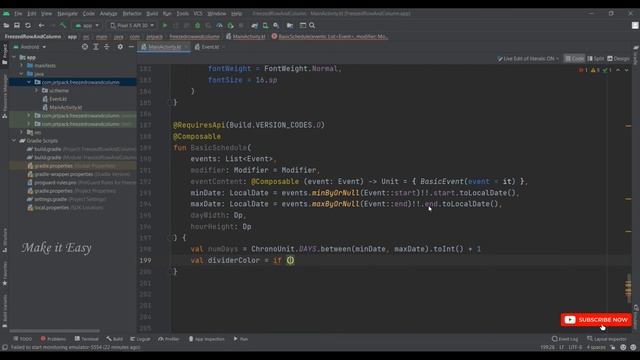
Task: Collapse the Gradle Scripts node
Action: [14, 141]
